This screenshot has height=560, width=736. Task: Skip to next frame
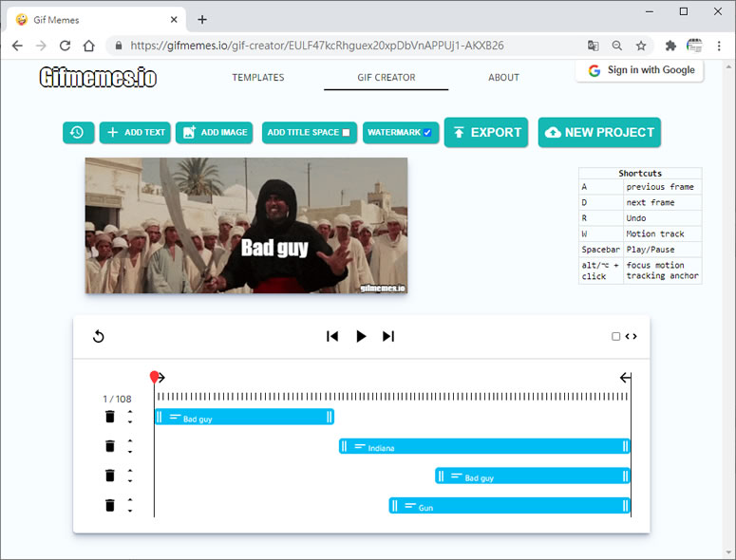[388, 336]
